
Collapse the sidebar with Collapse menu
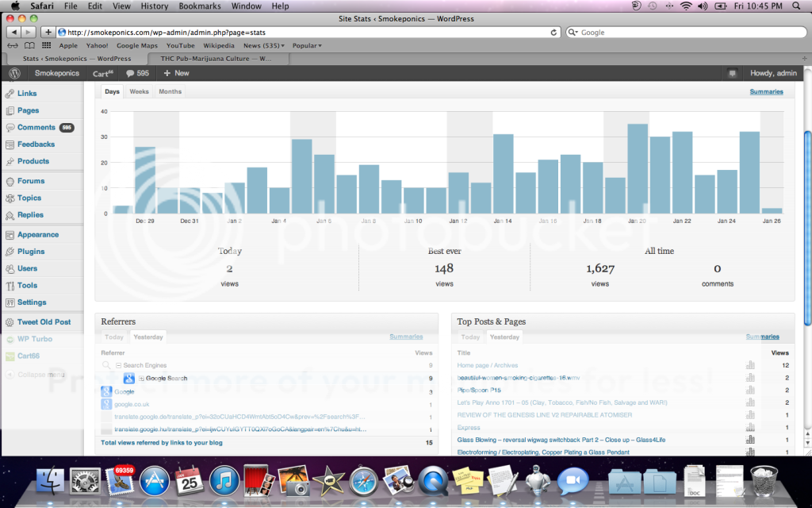tap(35, 375)
